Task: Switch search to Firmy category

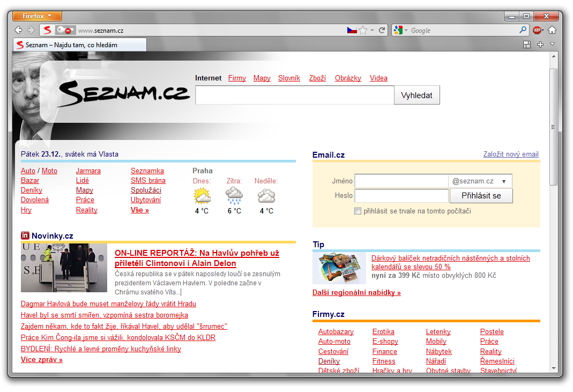Action: click(237, 78)
